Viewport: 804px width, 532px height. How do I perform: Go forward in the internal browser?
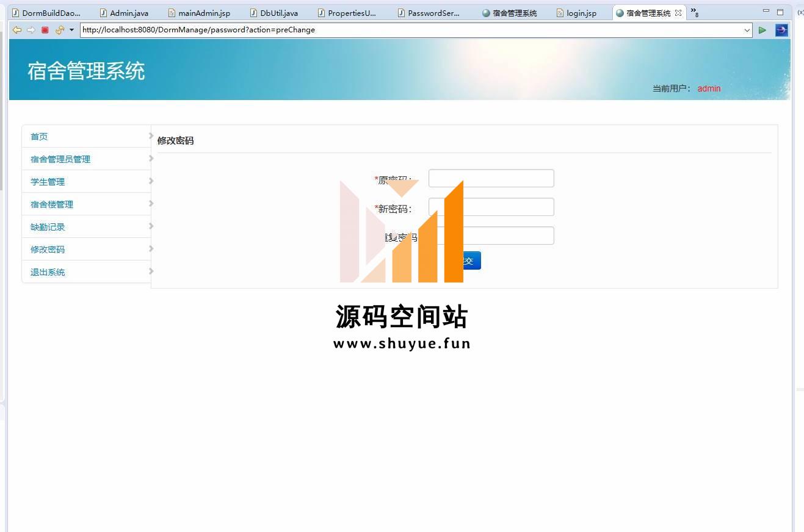pos(31,30)
